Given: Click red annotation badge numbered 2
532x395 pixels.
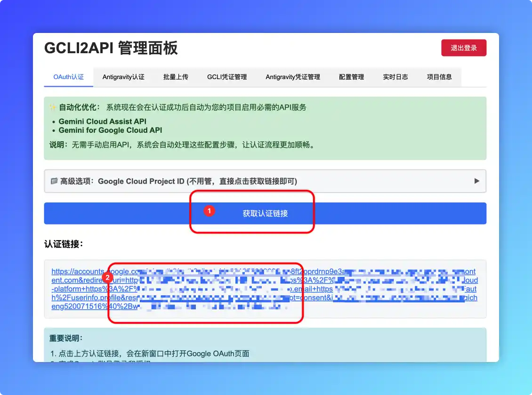Looking at the screenshot, I should tap(107, 278).
